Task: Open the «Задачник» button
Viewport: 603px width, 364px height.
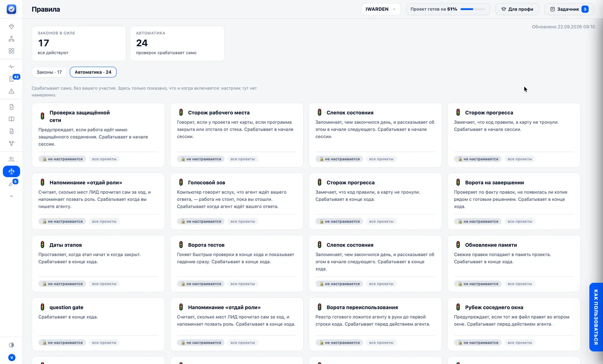Action: tap(569, 9)
